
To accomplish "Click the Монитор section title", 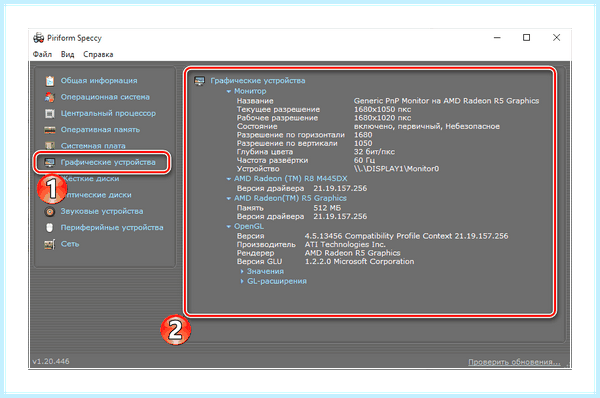I will (250, 91).
